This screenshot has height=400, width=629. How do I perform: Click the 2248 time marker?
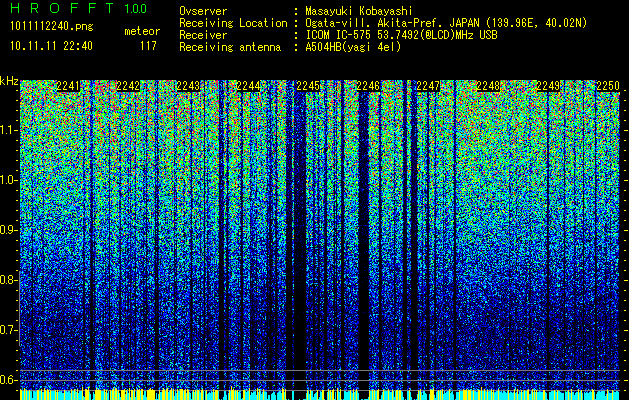(488, 86)
